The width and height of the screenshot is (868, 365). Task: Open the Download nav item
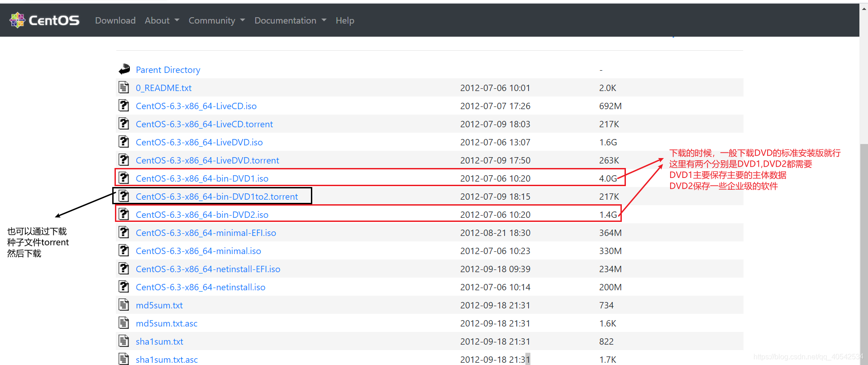(115, 20)
